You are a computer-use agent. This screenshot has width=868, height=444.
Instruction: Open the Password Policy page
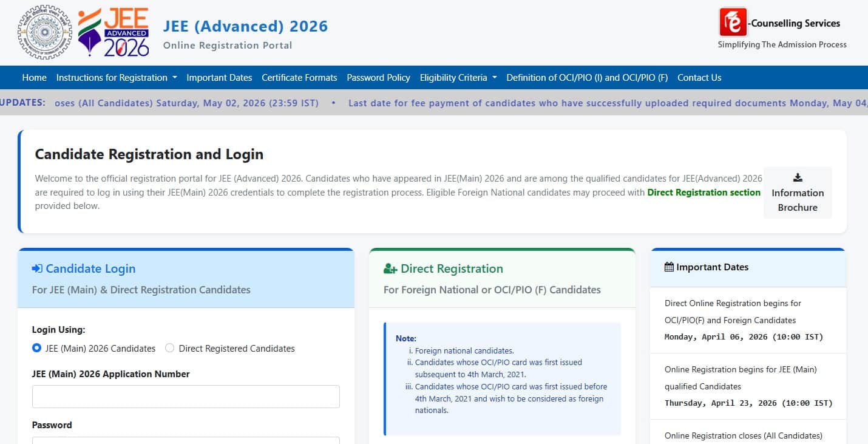(378, 77)
